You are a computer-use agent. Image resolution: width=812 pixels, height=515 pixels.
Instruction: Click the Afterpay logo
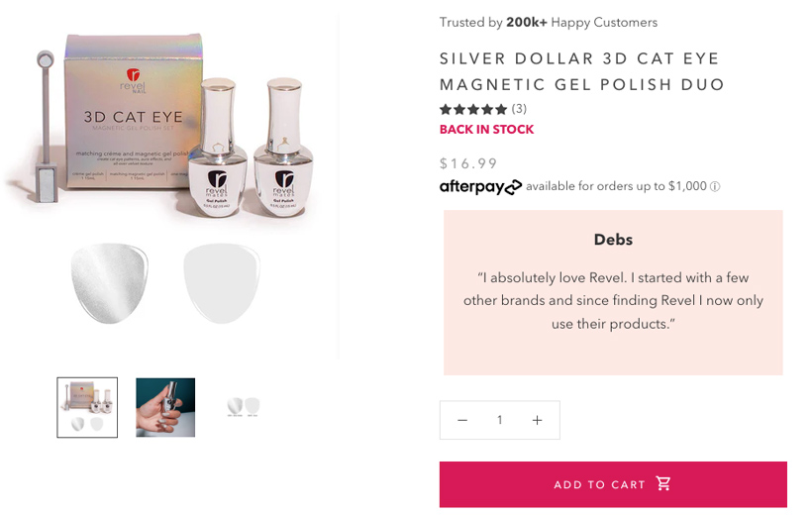coord(480,186)
